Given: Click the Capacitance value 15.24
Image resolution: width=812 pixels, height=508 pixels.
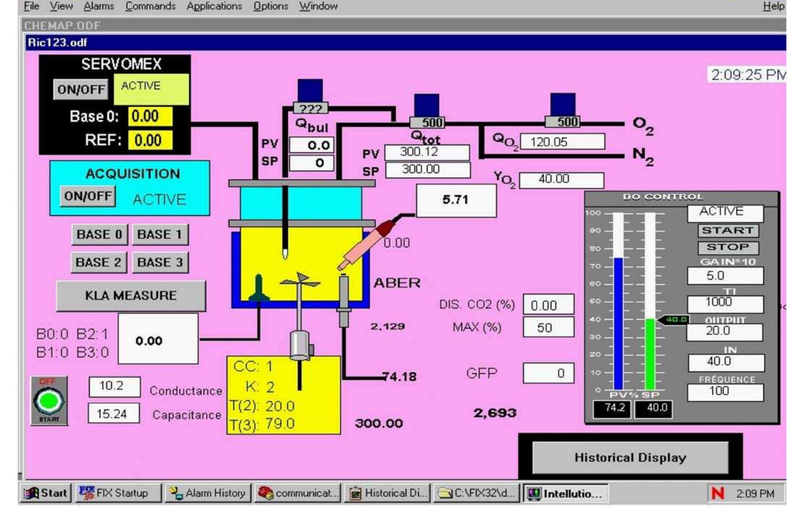Looking at the screenshot, I should point(113,413).
